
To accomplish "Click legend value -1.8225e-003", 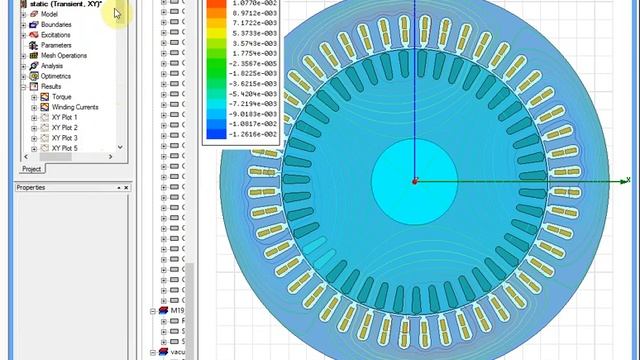I will point(253,73).
